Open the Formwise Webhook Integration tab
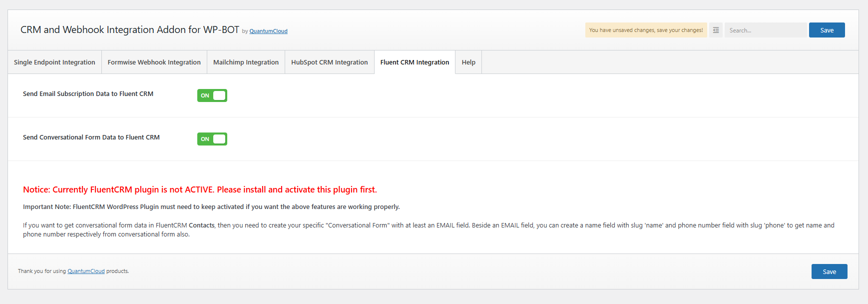Viewport: 868px width, 304px height. 154,62
